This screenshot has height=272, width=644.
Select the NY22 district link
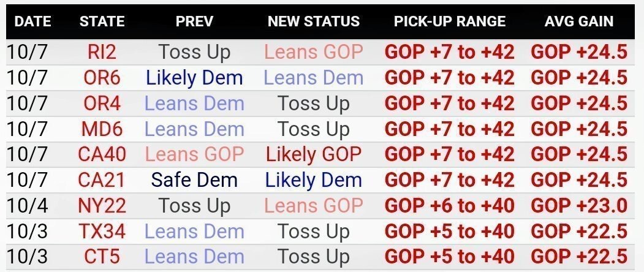click(102, 205)
